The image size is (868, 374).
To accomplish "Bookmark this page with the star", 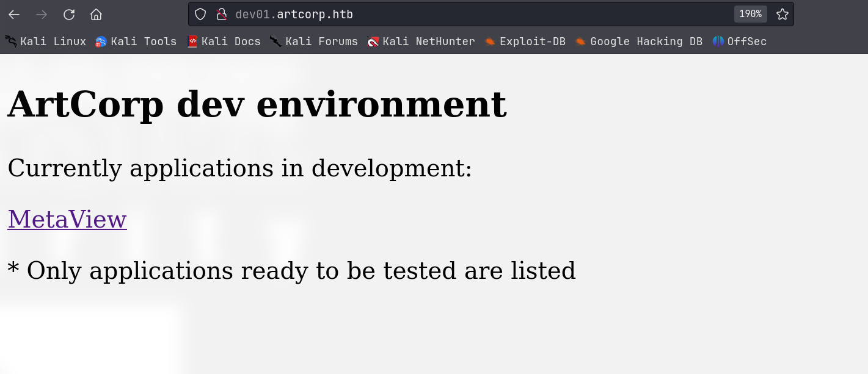I will point(782,14).
